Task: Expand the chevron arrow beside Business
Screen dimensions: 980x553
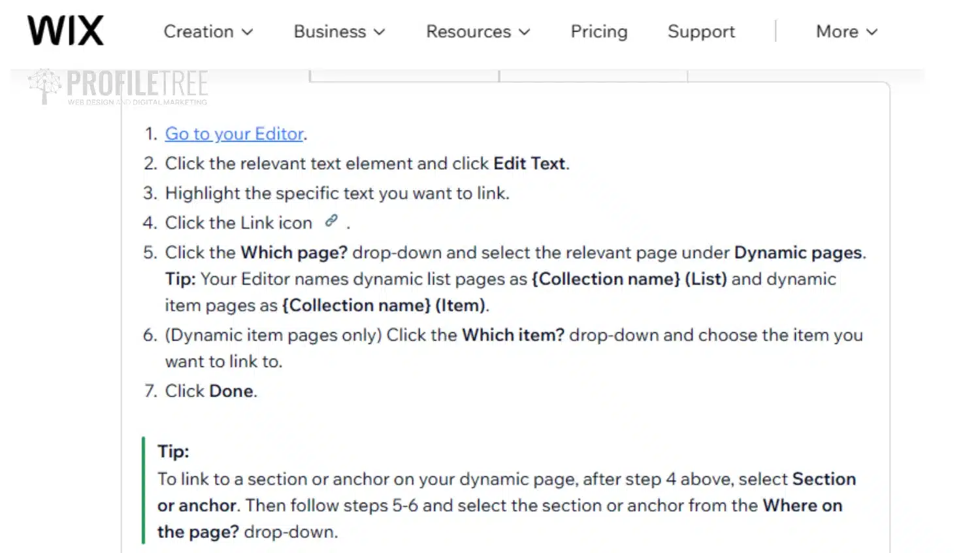Action: tap(379, 32)
